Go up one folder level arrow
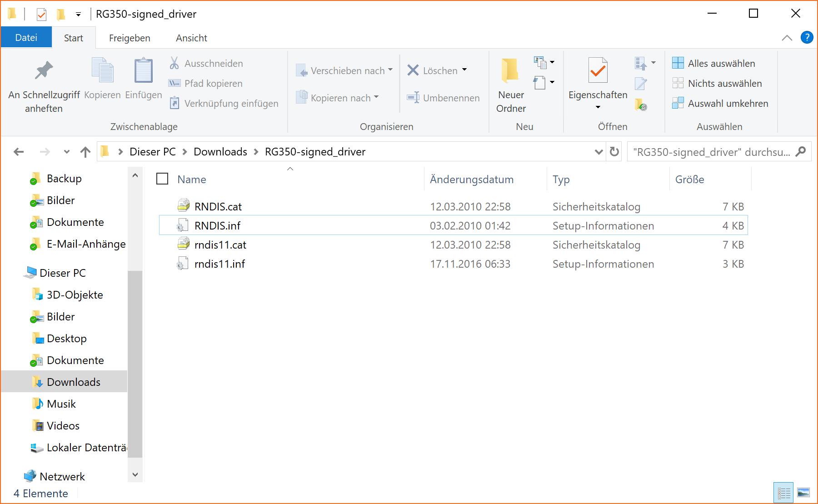The width and height of the screenshot is (818, 504). [x=85, y=152]
